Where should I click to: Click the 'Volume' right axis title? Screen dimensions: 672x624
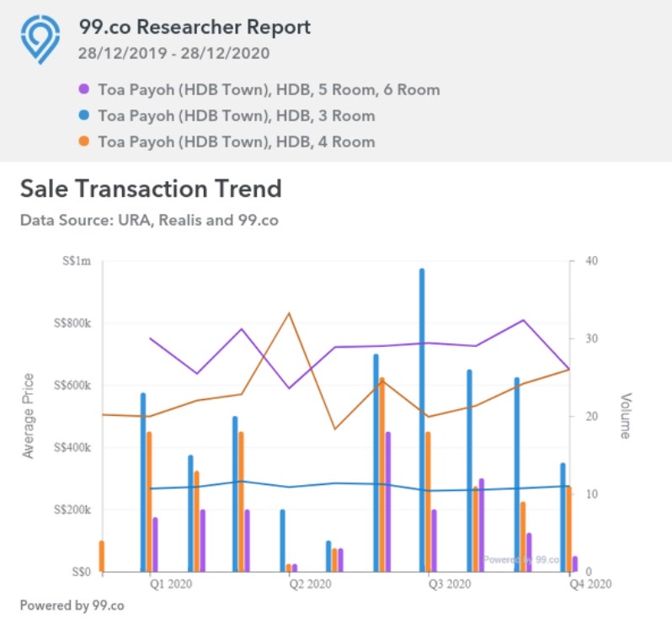[x=626, y=415]
